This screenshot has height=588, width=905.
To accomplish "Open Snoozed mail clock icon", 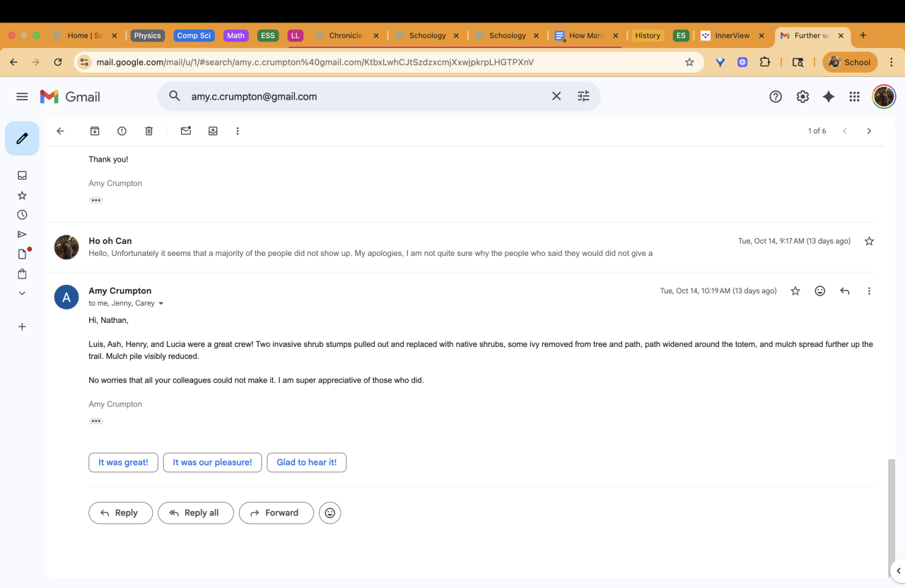I will click(x=22, y=215).
